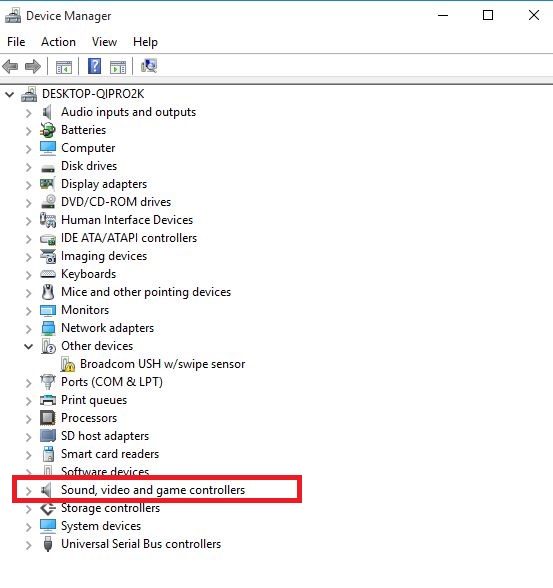Expand the System devices chevron

(x=28, y=526)
